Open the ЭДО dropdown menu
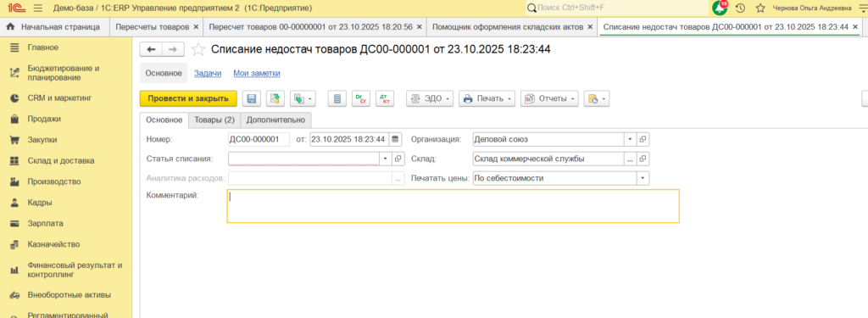This screenshot has height=318, width=868. 430,98
